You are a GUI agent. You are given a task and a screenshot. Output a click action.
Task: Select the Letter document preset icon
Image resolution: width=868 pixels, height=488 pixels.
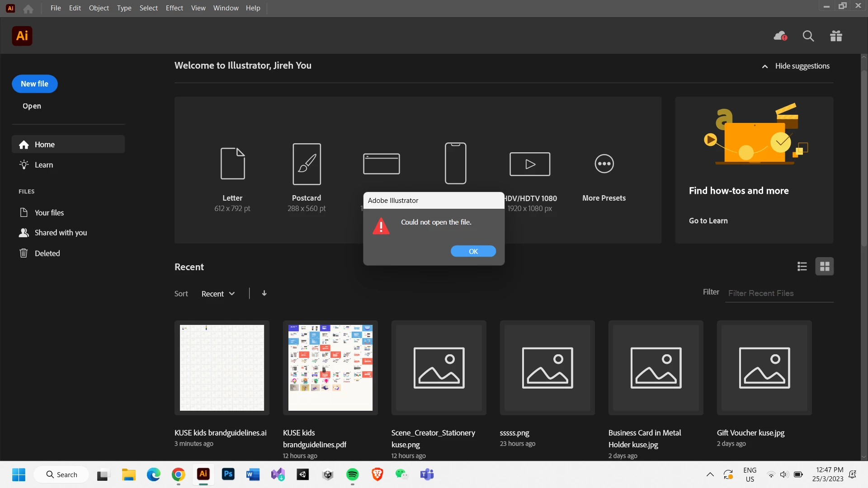232,163
